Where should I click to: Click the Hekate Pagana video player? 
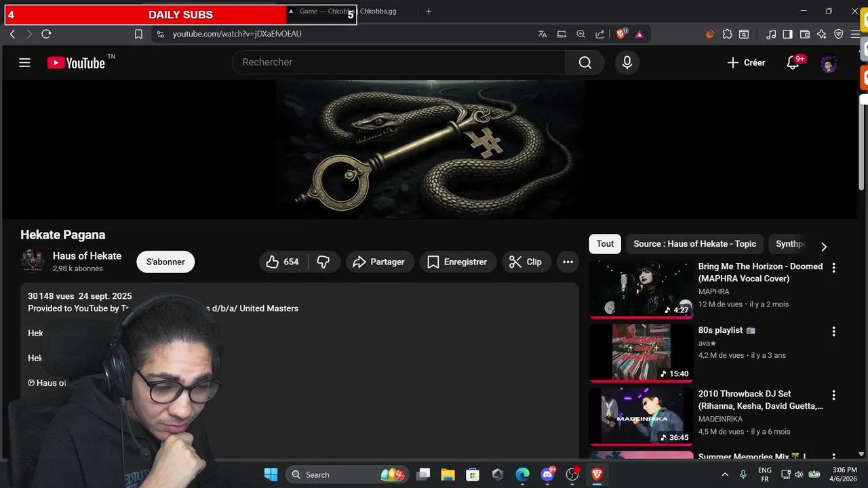(x=430, y=149)
